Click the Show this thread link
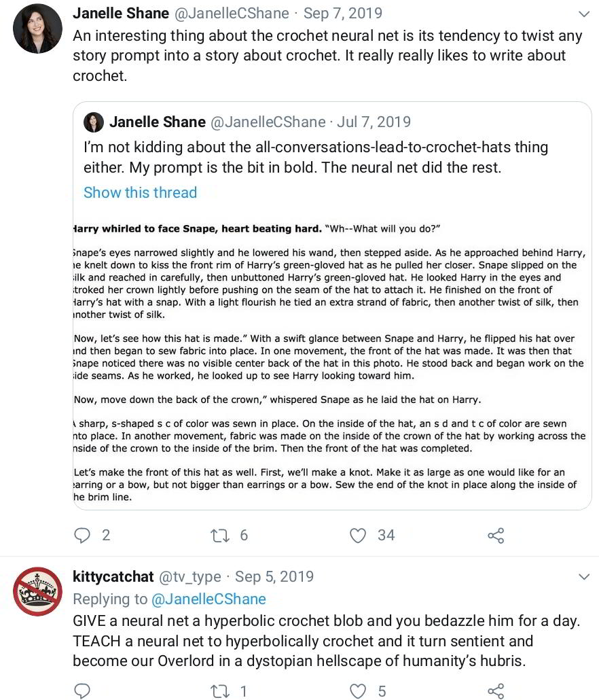The height and width of the screenshot is (700, 599). point(140,192)
